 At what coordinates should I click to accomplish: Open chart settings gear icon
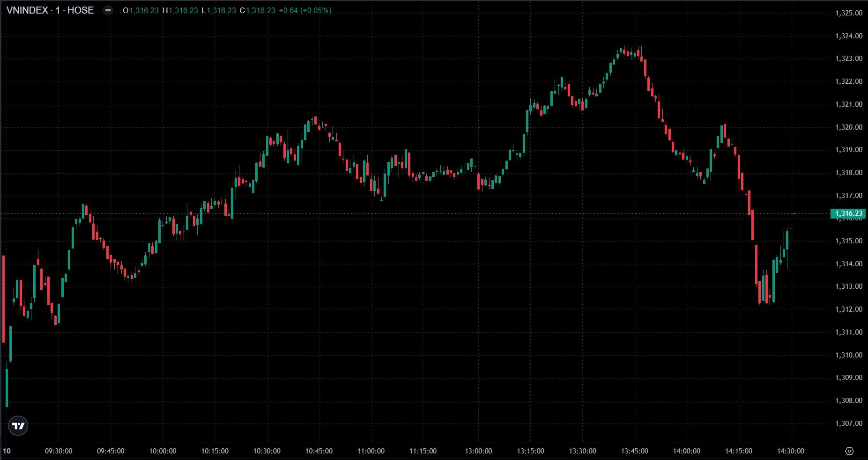click(x=849, y=451)
